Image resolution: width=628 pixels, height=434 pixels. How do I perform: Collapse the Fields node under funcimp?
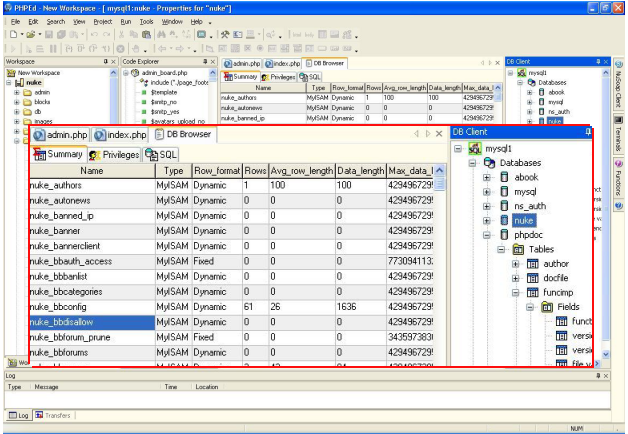[530, 307]
